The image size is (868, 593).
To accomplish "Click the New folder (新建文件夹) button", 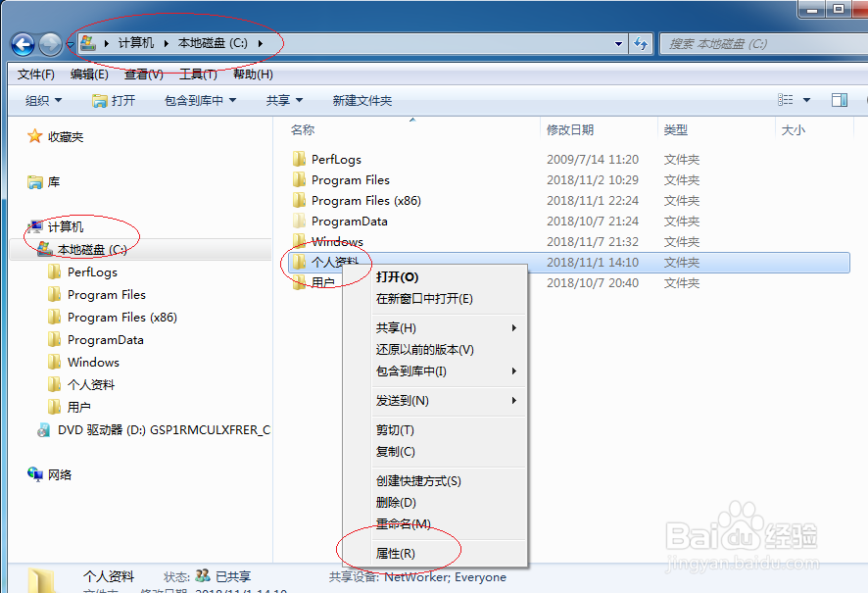I will coord(362,100).
